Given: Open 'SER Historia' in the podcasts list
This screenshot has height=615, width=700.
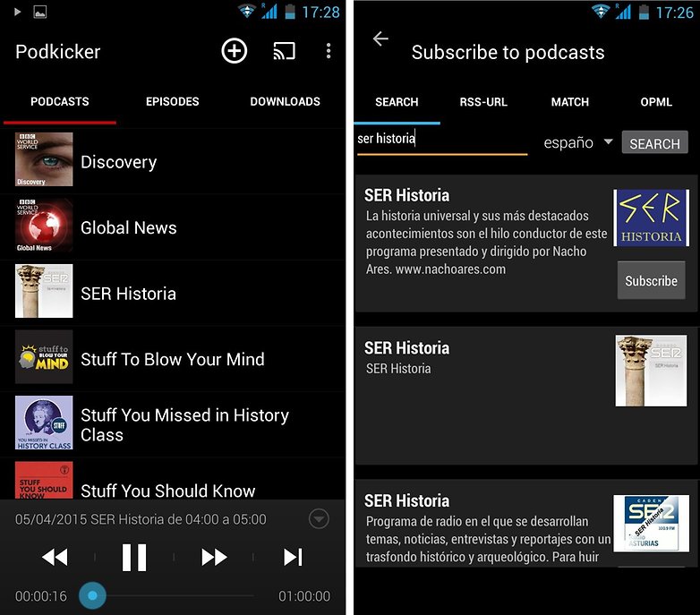Looking at the screenshot, I should pos(128,294).
